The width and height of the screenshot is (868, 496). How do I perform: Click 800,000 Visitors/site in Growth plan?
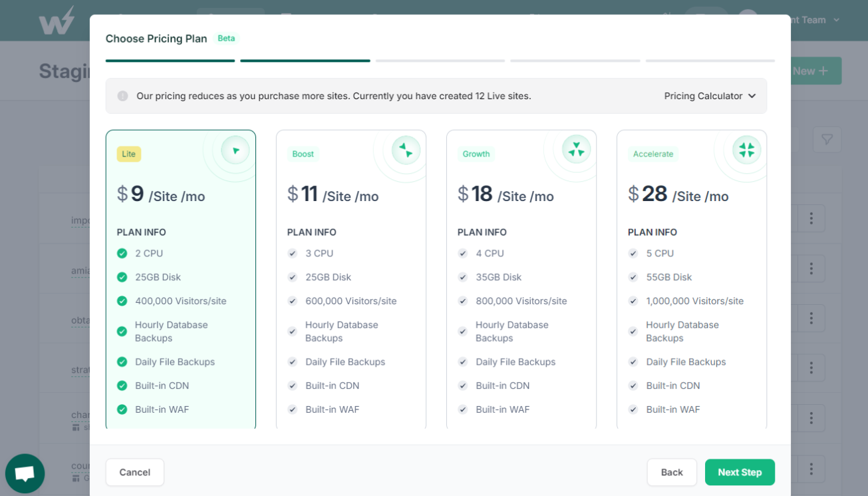pyautogui.click(x=521, y=301)
